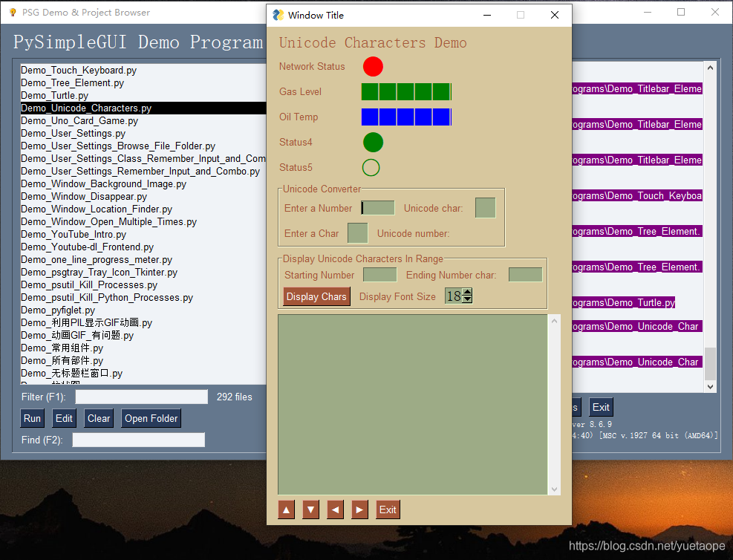This screenshot has height=560, width=733.
Task: Click the hollow Status5 circle
Action: (x=371, y=167)
